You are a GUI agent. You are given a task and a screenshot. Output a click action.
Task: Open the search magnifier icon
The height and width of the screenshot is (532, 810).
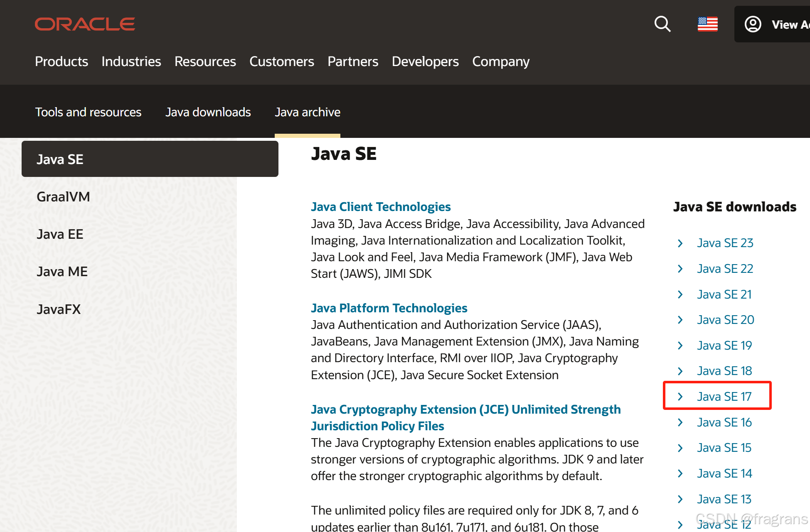(662, 24)
